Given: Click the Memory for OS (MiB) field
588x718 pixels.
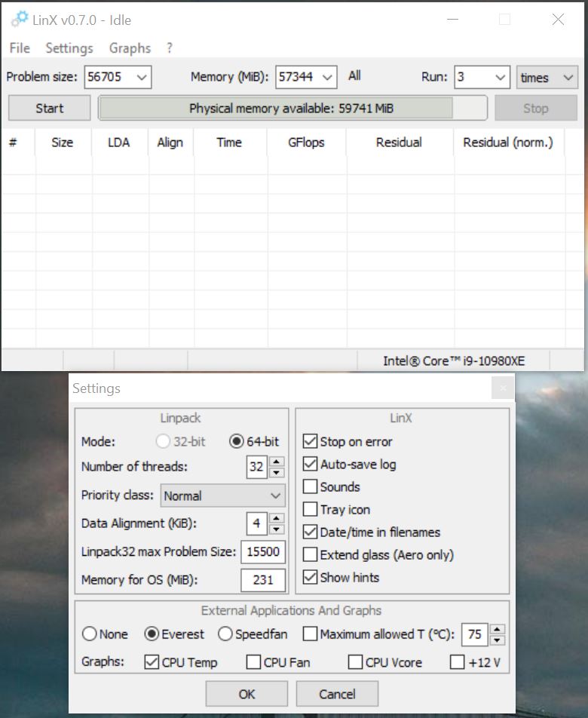Looking at the screenshot, I should [x=263, y=580].
